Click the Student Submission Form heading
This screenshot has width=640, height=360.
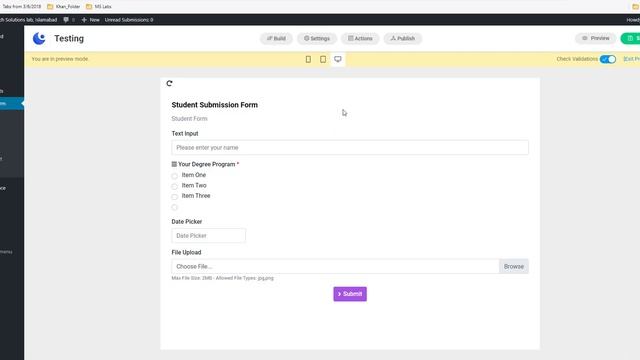pos(214,105)
